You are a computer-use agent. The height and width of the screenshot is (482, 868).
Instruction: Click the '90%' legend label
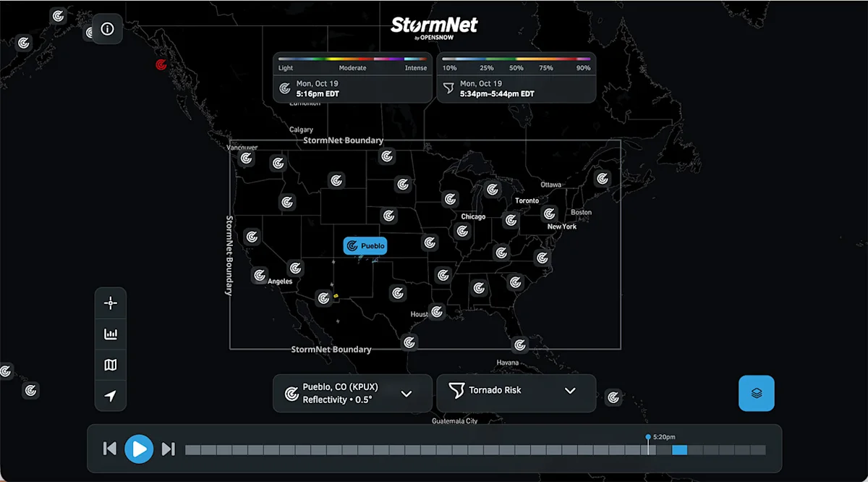click(x=583, y=68)
